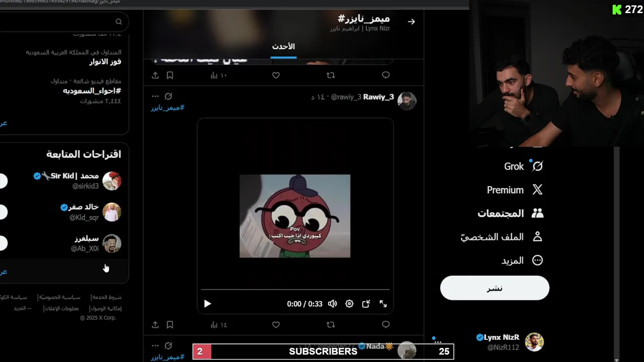Open more options on Nada's post
This screenshot has width=644, height=362.
point(155,345)
